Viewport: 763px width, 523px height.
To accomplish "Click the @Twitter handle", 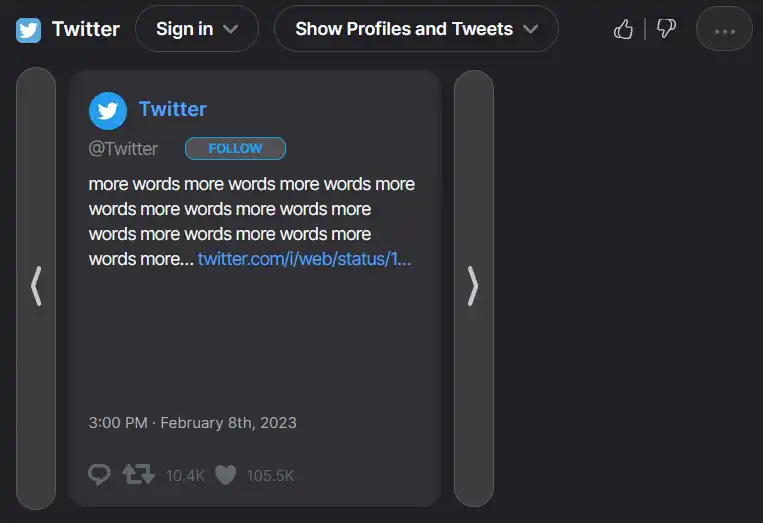I will tap(123, 149).
